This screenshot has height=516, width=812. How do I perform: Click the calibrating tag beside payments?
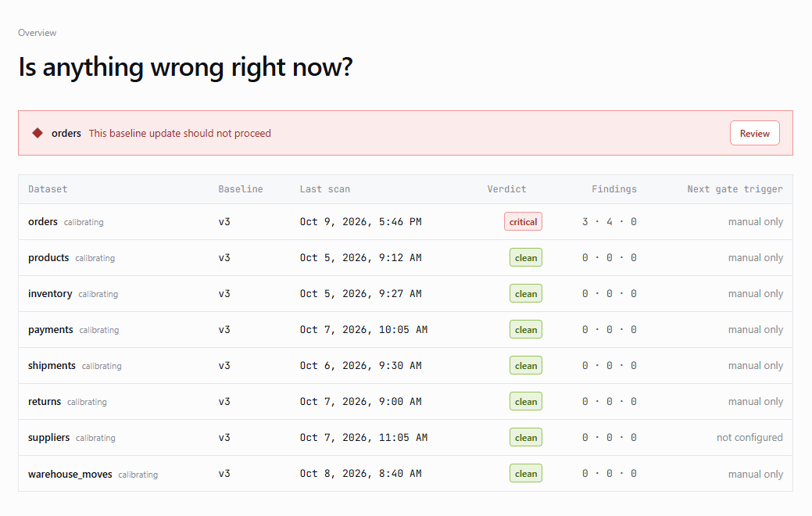point(99,330)
